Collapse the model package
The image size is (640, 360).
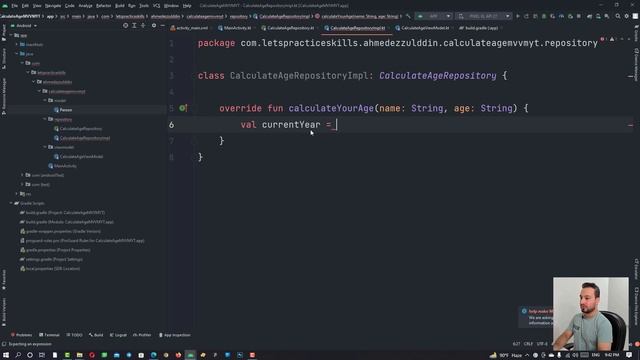45,100
